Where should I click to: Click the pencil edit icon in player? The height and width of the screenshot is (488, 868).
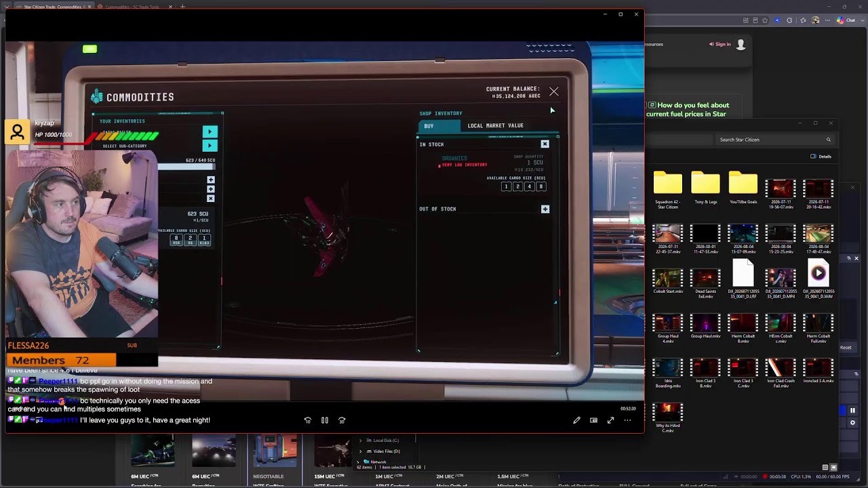tap(576, 420)
